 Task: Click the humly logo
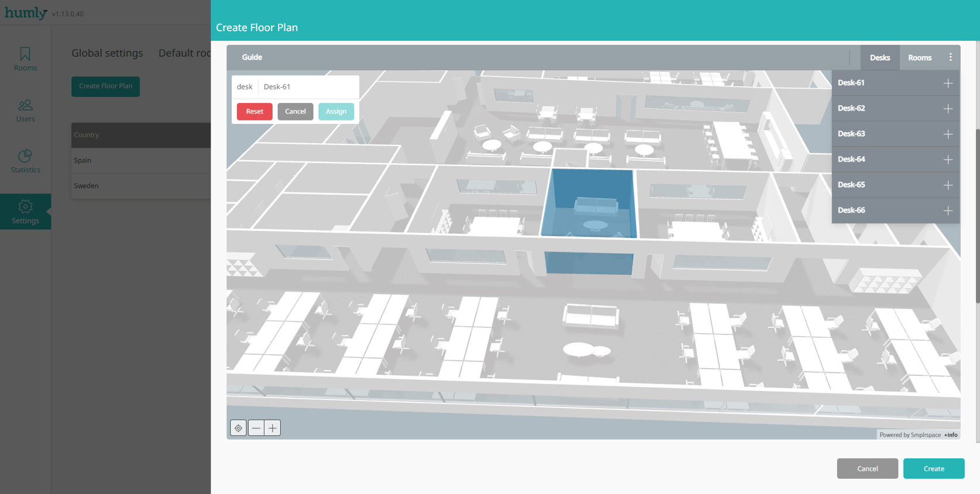pyautogui.click(x=26, y=13)
